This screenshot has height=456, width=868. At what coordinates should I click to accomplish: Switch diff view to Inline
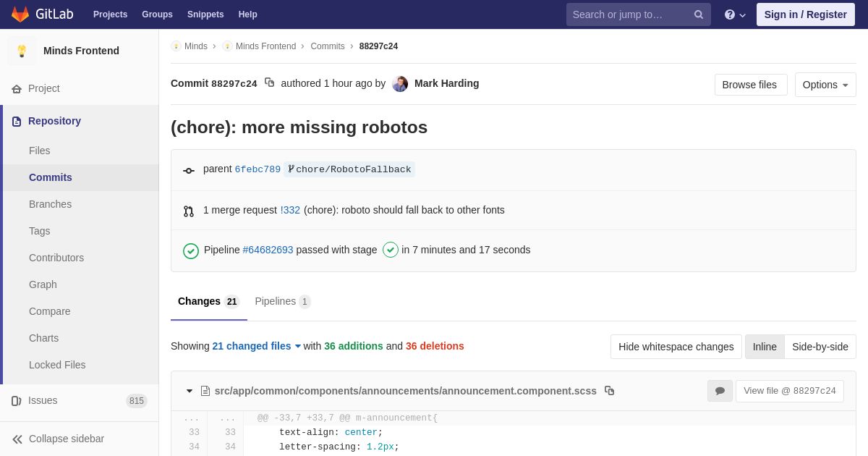[765, 347]
